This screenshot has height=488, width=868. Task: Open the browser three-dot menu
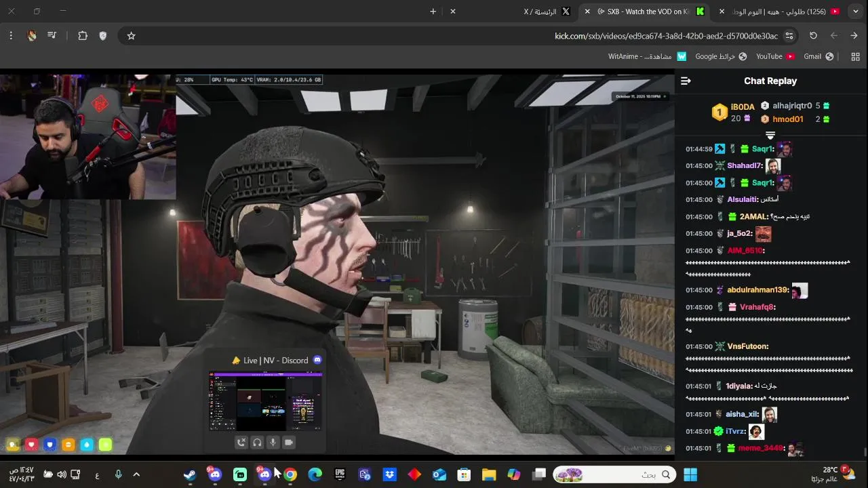coord(11,36)
